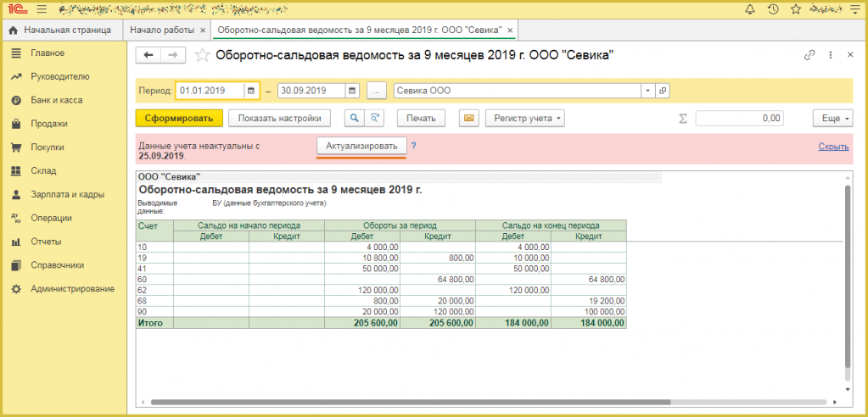
Task: Expand the organization dropdown list
Action: click(x=647, y=91)
